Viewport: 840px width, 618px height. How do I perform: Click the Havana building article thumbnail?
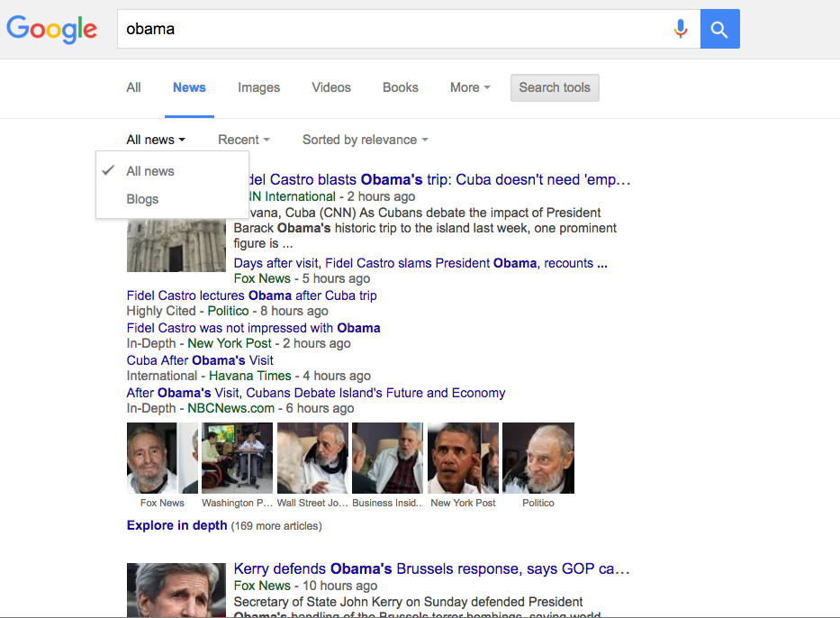tap(176, 245)
